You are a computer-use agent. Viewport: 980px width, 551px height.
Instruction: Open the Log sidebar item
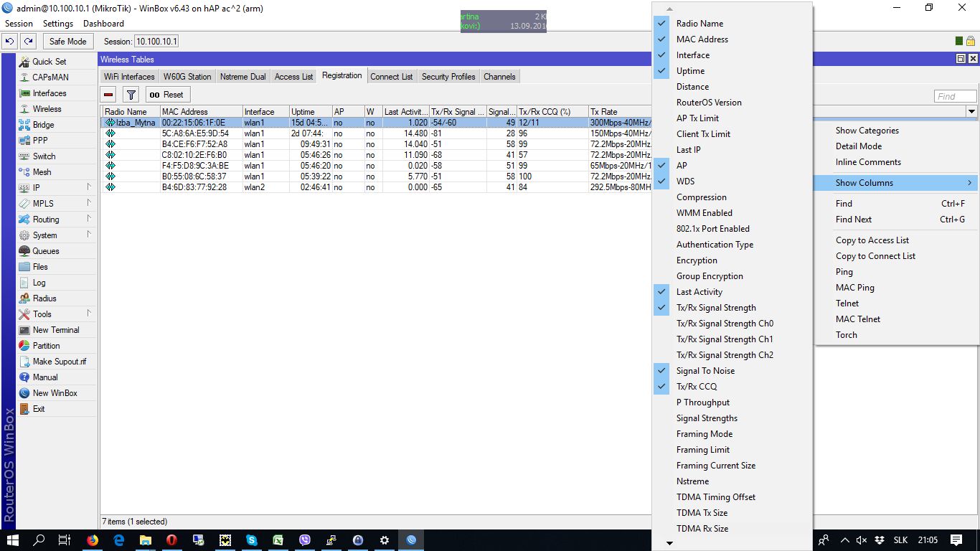(x=57, y=283)
